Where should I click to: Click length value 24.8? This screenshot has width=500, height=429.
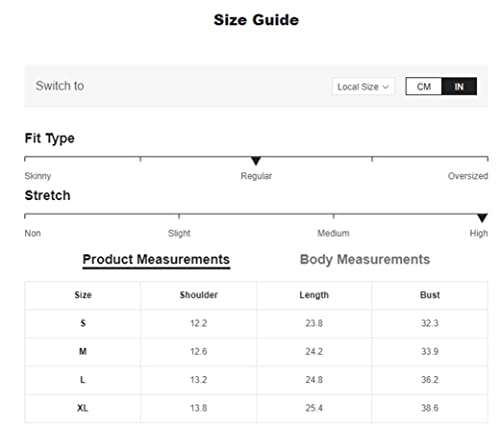tap(314, 380)
